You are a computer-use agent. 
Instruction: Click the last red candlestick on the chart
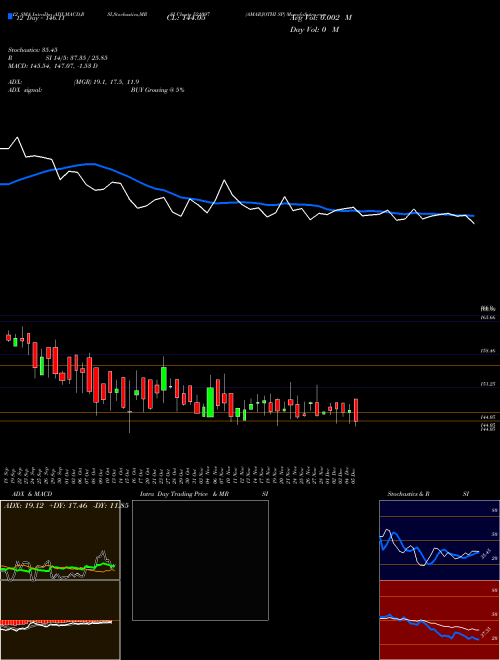356,410
